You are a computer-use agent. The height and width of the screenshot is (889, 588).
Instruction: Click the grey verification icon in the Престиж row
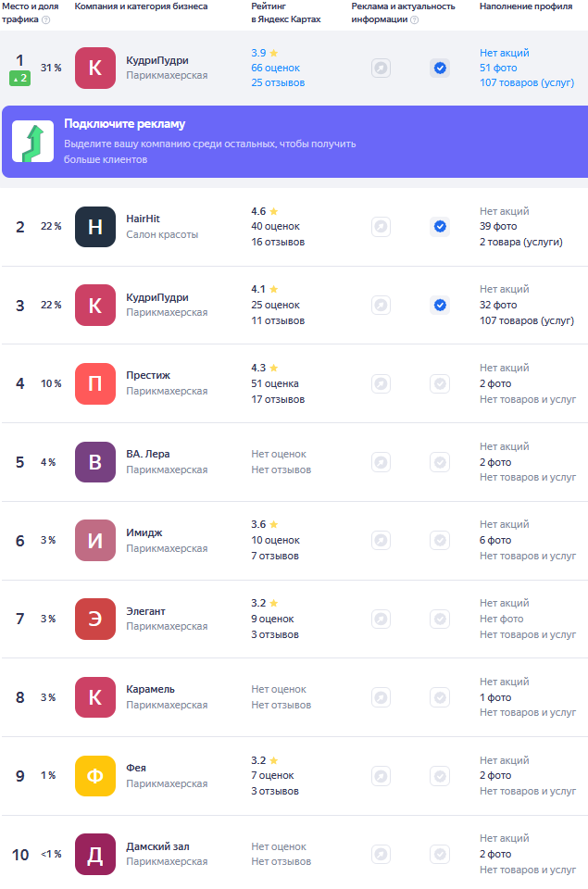pyautogui.click(x=440, y=383)
